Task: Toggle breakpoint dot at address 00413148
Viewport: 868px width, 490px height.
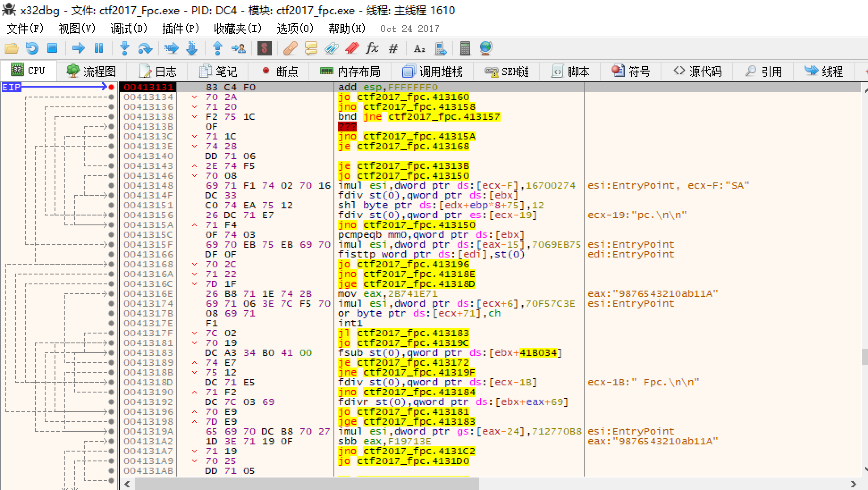Action: coord(111,186)
